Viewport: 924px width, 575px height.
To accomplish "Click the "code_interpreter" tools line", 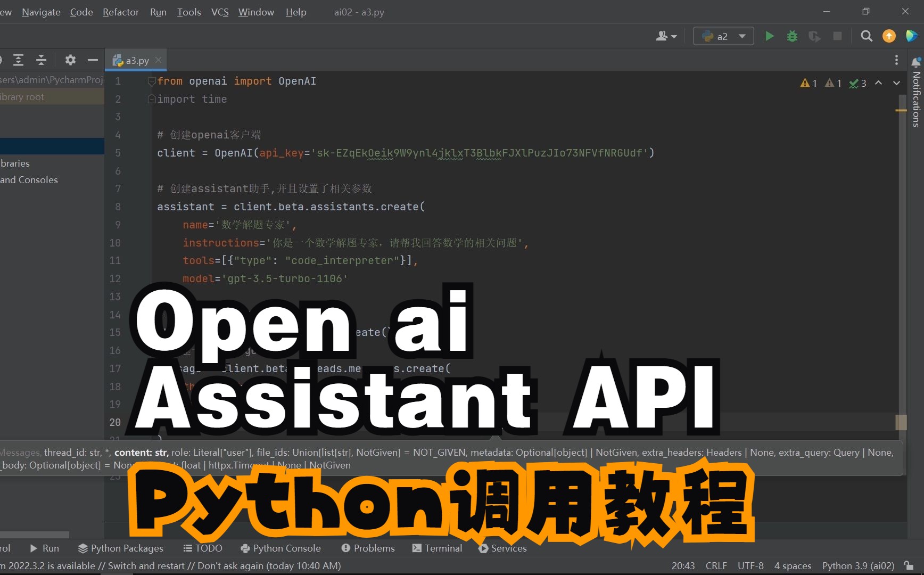I will pos(300,260).
